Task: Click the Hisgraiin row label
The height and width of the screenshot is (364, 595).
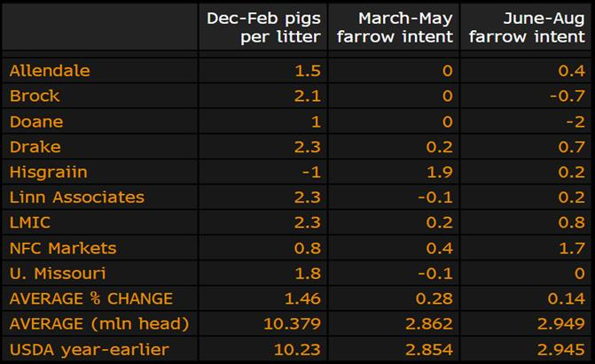Action: pos(48,172)
